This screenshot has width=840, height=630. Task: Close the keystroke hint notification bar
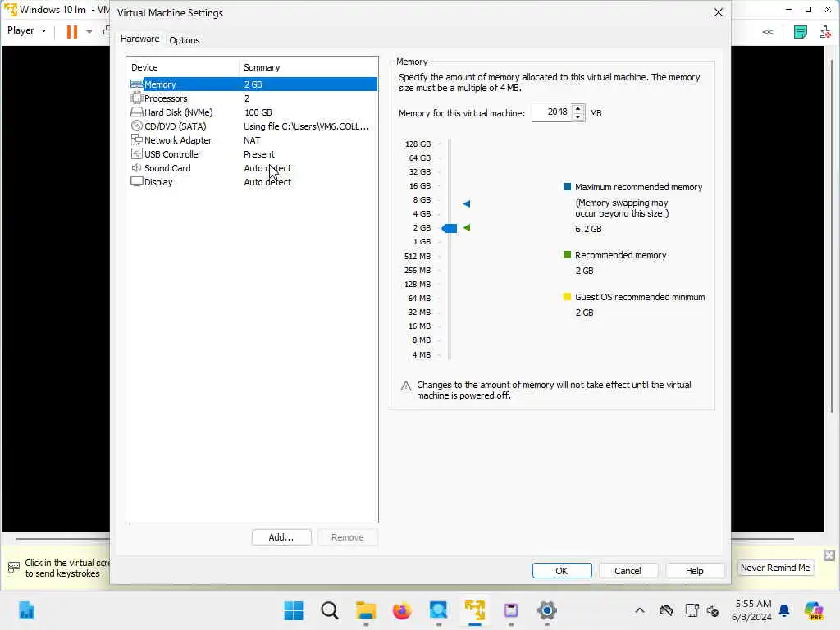829,555
